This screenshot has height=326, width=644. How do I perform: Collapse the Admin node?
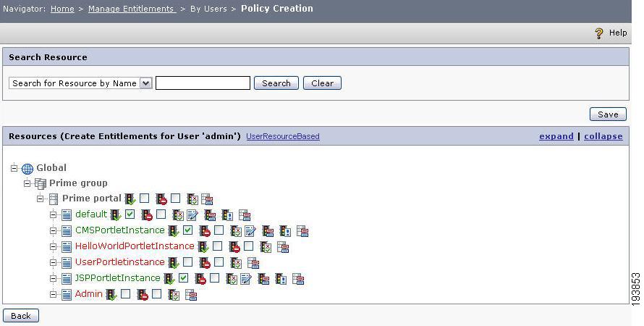53,294
